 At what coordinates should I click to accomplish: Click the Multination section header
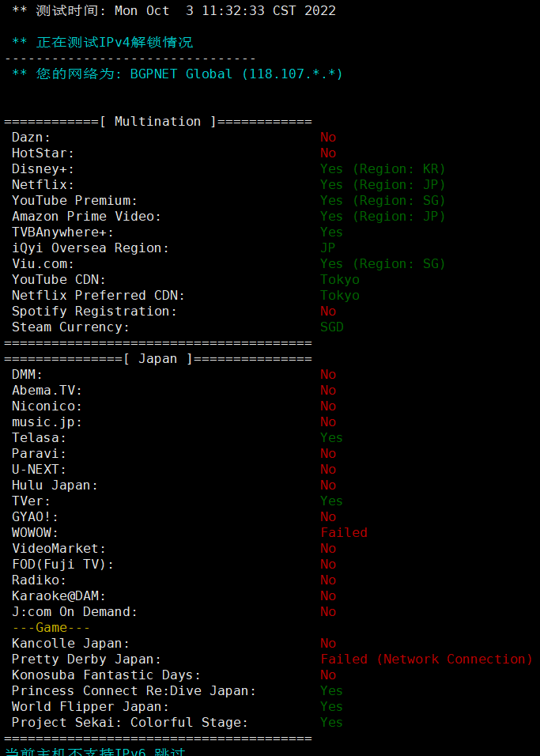tap(158, 122)
